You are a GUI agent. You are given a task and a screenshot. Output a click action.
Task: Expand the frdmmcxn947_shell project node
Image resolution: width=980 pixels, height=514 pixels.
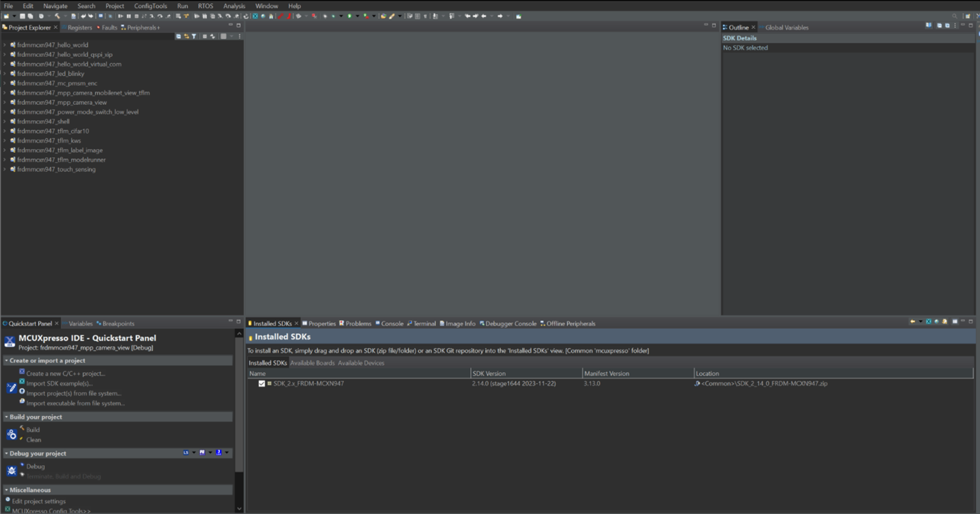point(5,121)
